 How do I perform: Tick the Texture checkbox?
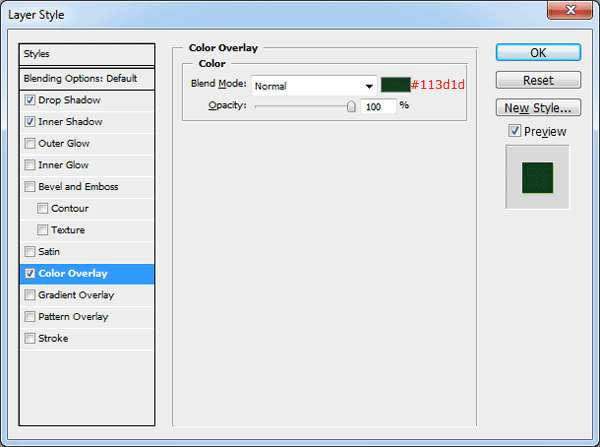42,230
